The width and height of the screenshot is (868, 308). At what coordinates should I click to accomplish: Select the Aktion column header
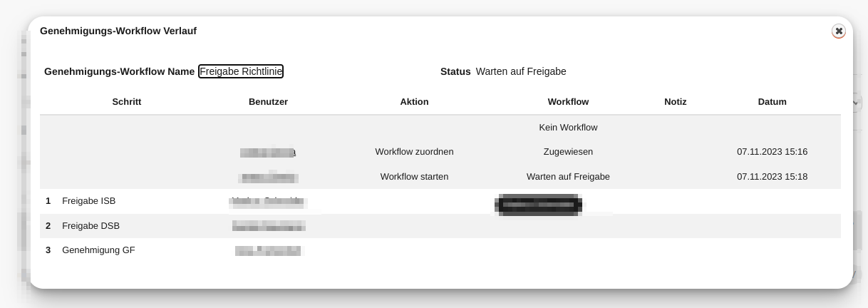click(x=414, y=102)
